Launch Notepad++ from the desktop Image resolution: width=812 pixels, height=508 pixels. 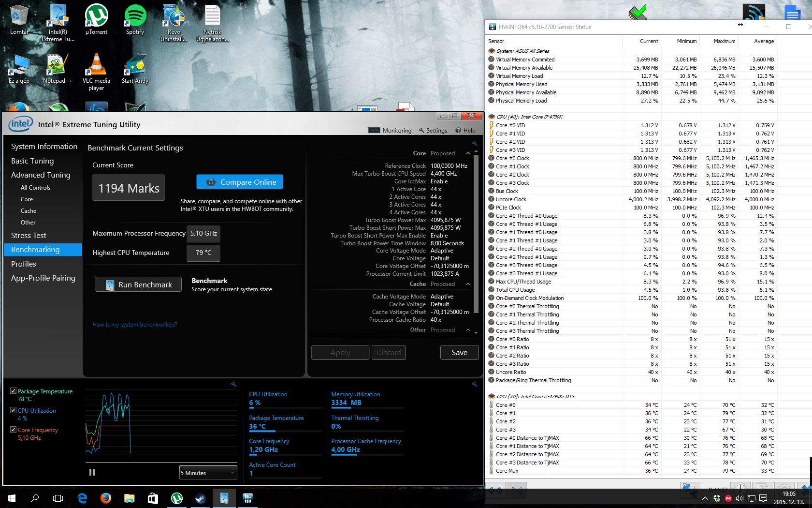[x=58, y=69]
